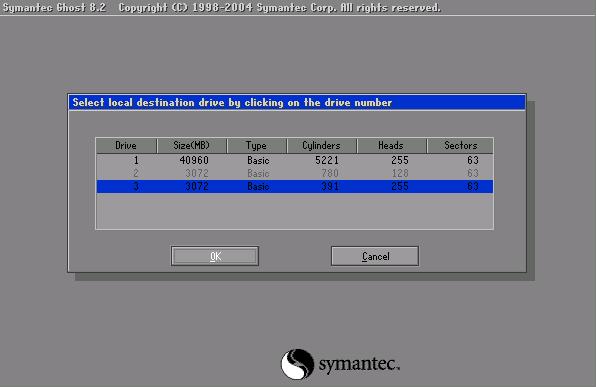Image resolution: width=596 pixels, height=387 pixels.
Task: Select highlighted drive 3 row
Action: (x=295, y=186)
